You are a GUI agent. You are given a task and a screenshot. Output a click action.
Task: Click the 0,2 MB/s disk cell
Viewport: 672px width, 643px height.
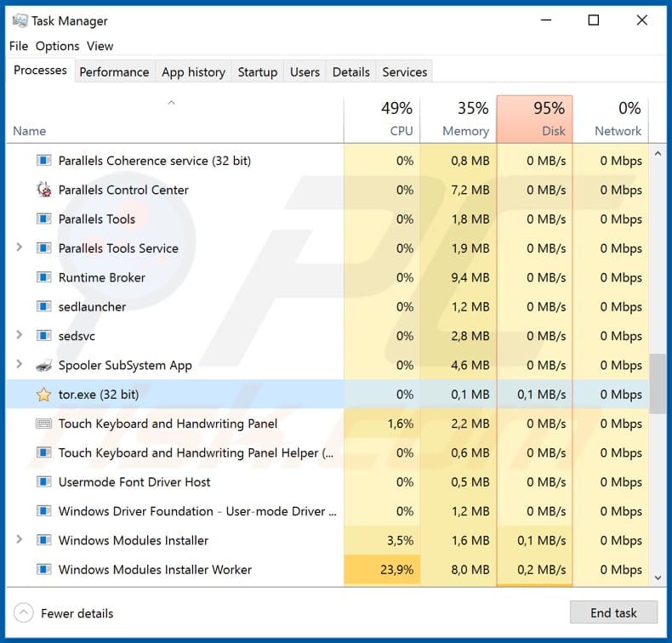pyautogui.click(x=534, y=569)
